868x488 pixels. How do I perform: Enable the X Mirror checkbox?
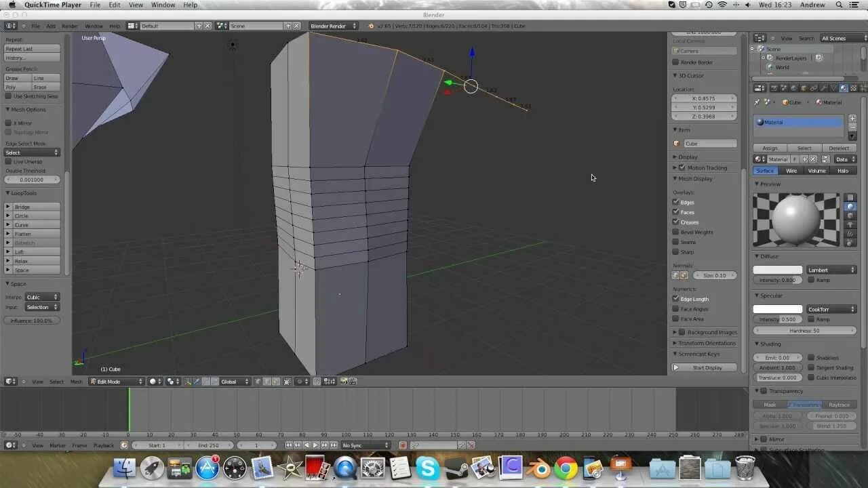point(8,123)
